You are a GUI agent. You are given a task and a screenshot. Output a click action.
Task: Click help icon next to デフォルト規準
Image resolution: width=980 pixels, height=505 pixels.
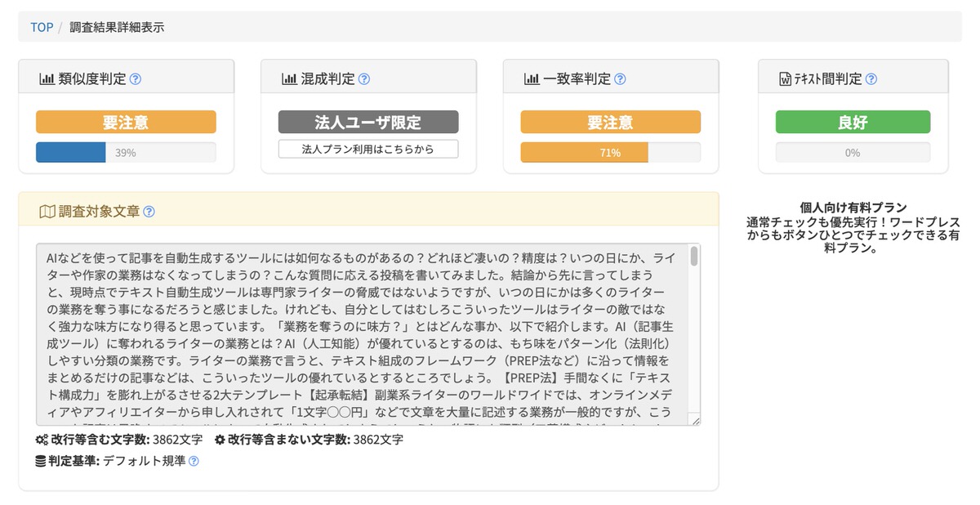click(194, 461)
